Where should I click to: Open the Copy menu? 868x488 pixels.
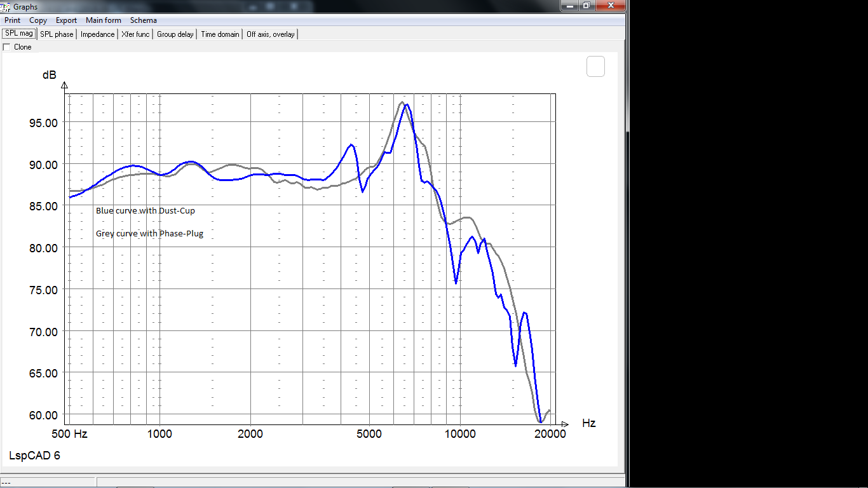point(38,20)
